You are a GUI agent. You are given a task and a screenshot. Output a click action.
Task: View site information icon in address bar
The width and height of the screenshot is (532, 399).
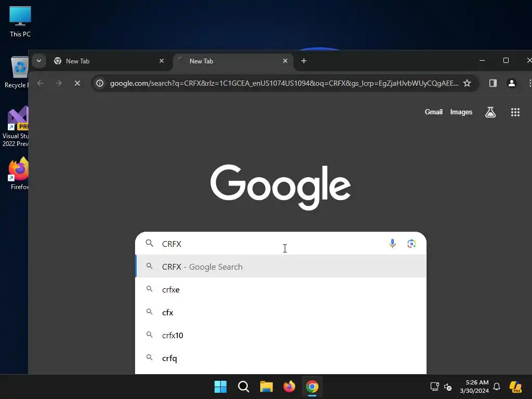click(x=100, y=83)
